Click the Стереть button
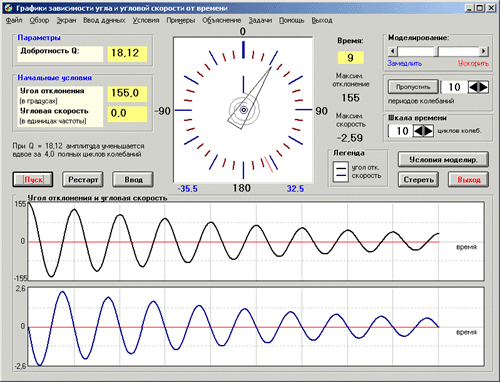Image resolution: width=500 pixels, height=382 pixels. tap(418, 180)
